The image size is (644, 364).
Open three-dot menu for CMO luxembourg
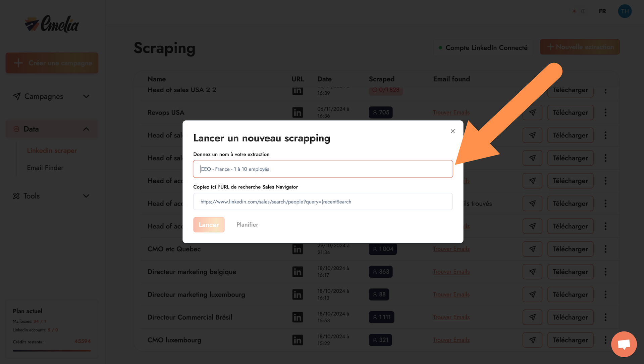click(x=605, y=340)
